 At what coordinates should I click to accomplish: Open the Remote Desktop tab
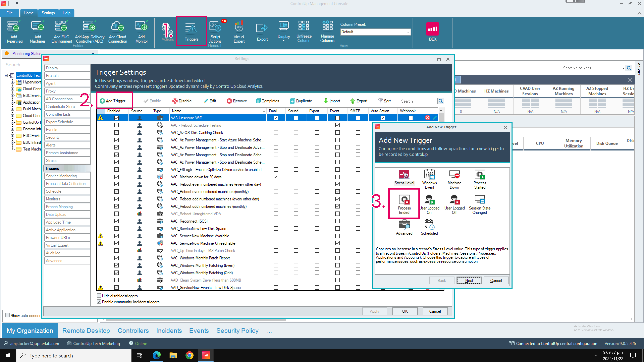(x=86, y=330)
